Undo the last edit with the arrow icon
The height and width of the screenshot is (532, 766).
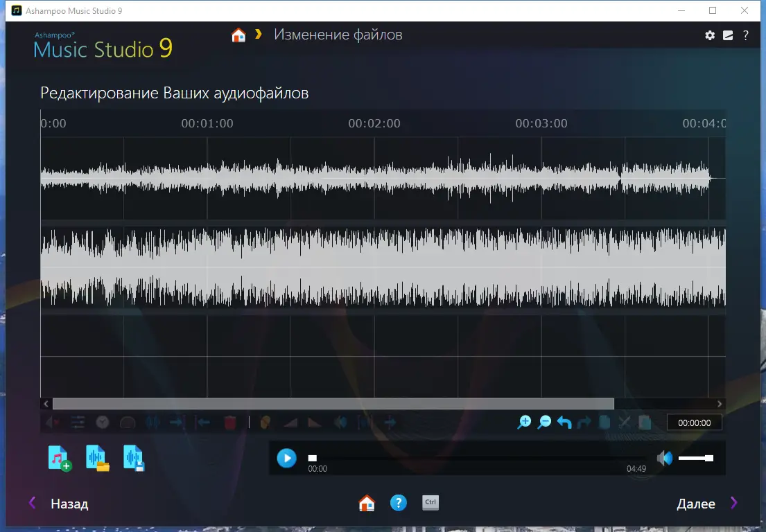pos(564,422)
